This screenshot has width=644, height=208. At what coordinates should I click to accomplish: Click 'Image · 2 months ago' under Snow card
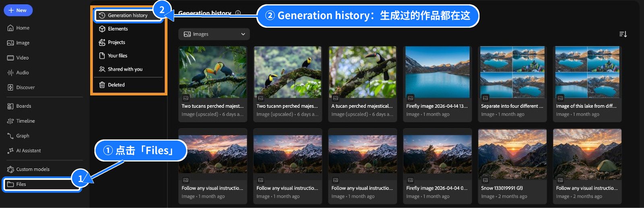(x=504, y=196)
